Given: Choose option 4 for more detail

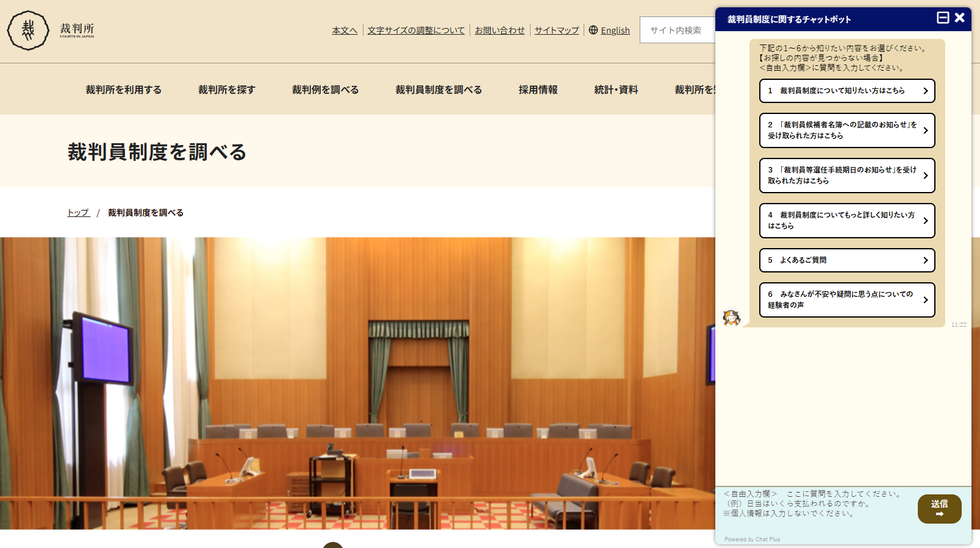Looking at the screenshot, I should pos(847,221).
